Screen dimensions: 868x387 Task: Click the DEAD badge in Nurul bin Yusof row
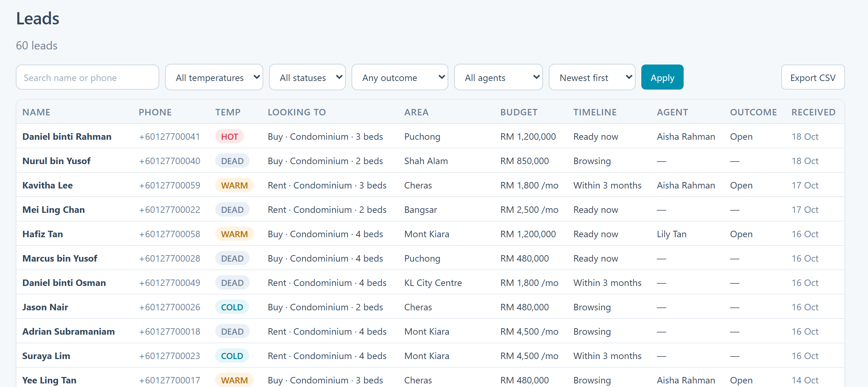[x=232, y=161]
